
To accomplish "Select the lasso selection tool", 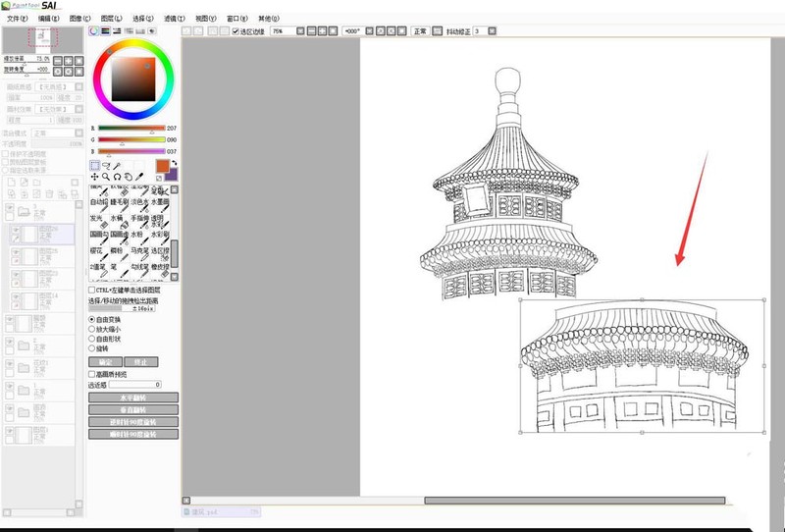I will (106, 166).
